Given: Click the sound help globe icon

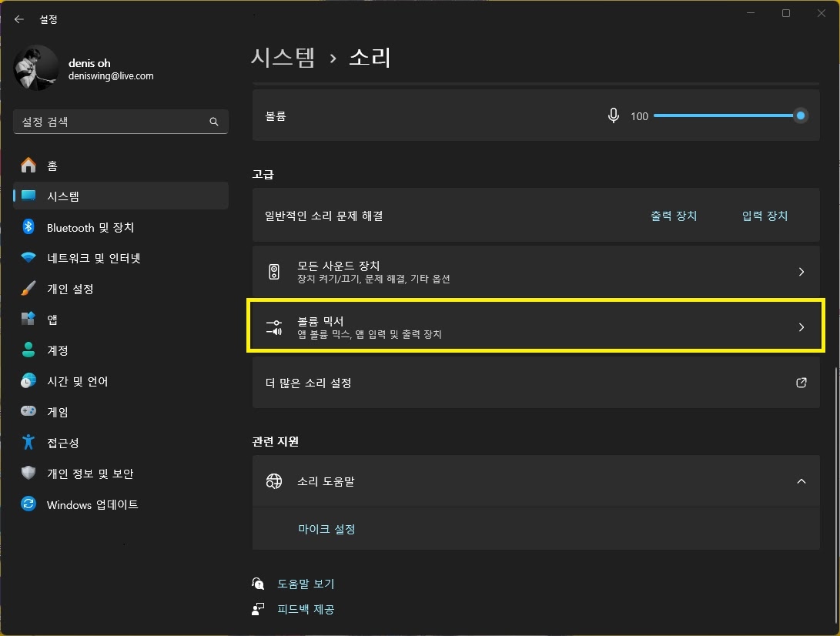Looking at the screenshot, I should coord(274,481).
